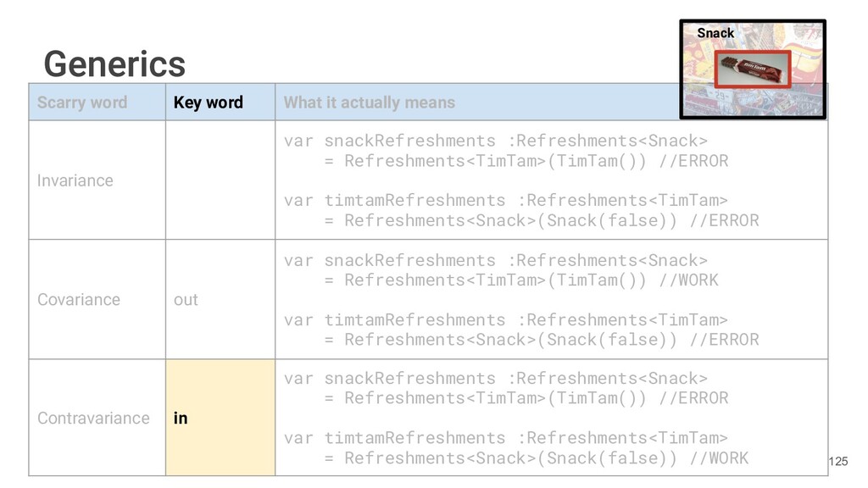
Task: Select the "Covariance" row label
Action: (79, 300)
